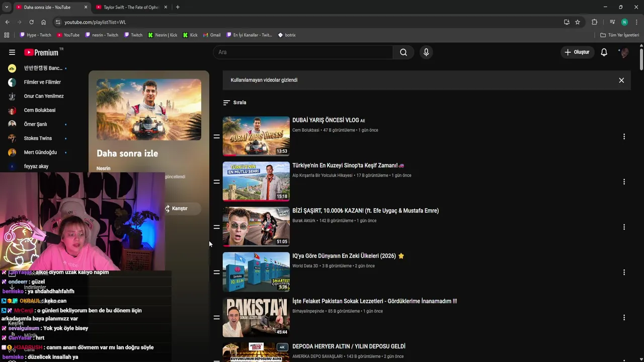Open DUBAİ YARIŞ ÖNCESİ VLOG thumbnail
Screen dimensions: 644x362
pos(256,136)
